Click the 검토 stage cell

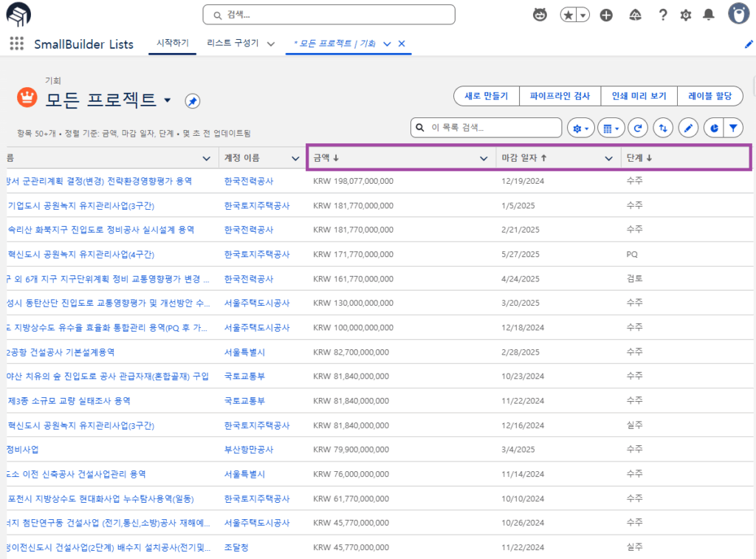[x=634, y=279]
